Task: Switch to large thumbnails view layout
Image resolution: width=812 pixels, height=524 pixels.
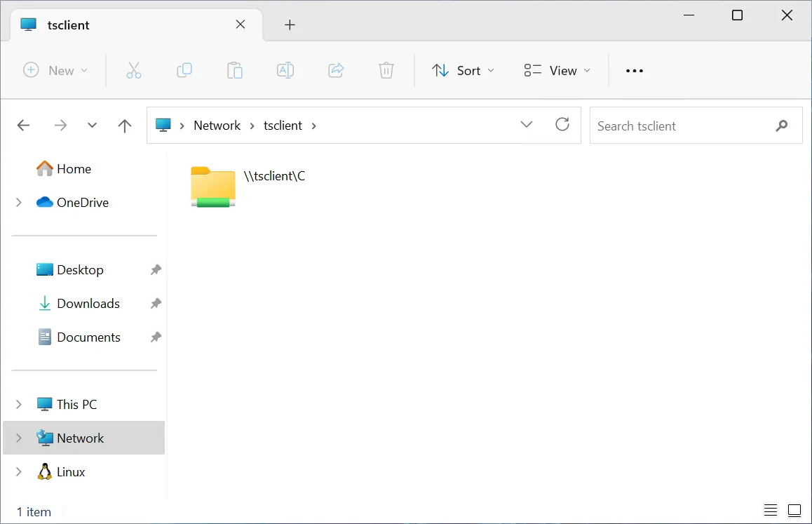Action: (794, 510)
